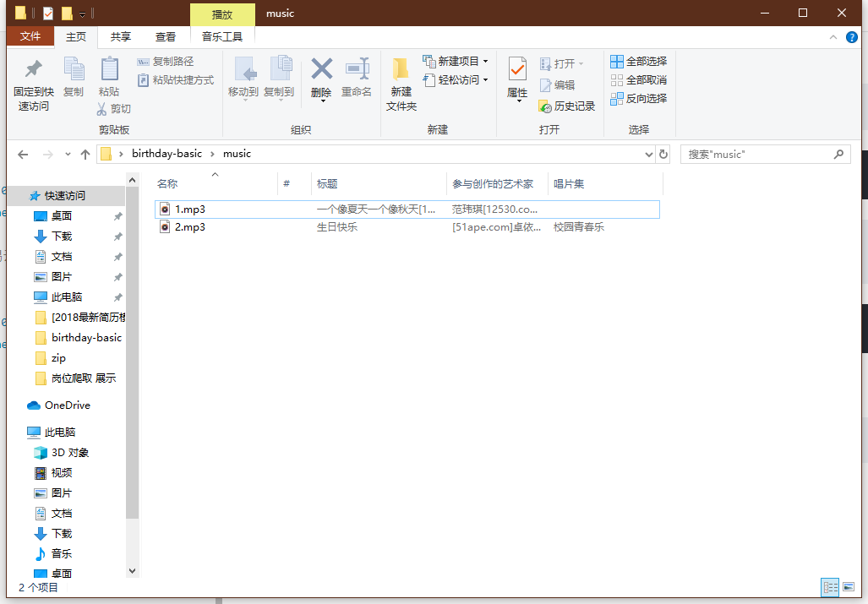Expand the Move to (移动到) dropdown
The image size is (868, 604).
[243, 101]
